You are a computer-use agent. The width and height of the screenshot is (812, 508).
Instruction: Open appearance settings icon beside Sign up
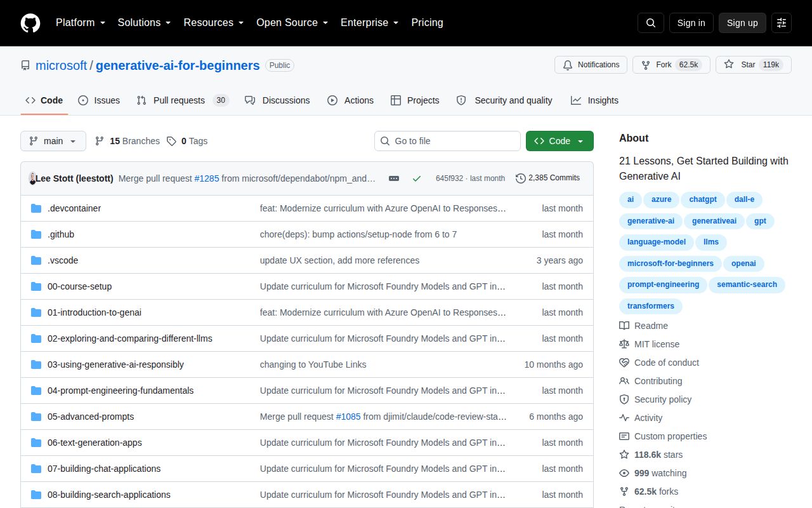tap(782, 23)
